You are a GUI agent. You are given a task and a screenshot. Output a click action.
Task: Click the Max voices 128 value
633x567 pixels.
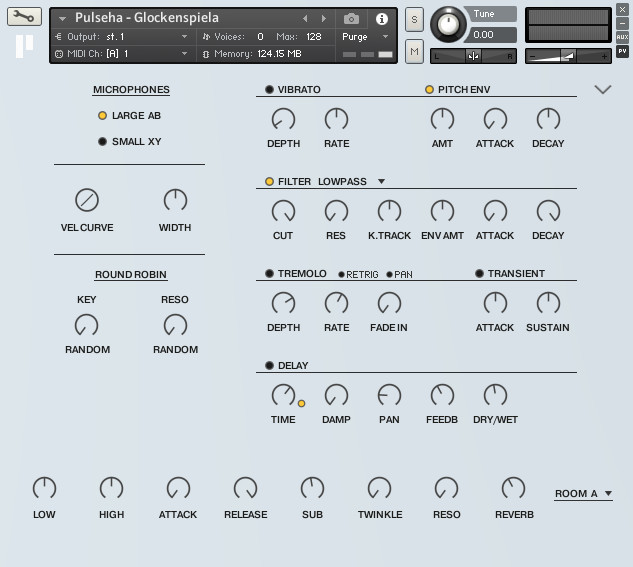point(314,37)
